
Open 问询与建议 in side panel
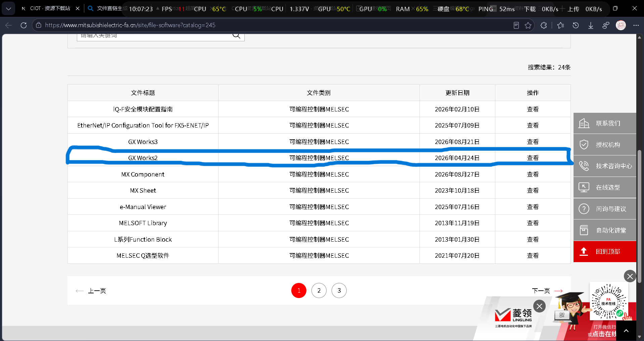click(605, 209)
